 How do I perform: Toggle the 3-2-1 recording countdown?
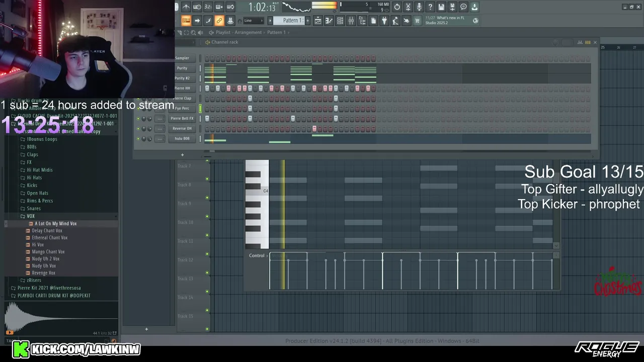(208, 7)
